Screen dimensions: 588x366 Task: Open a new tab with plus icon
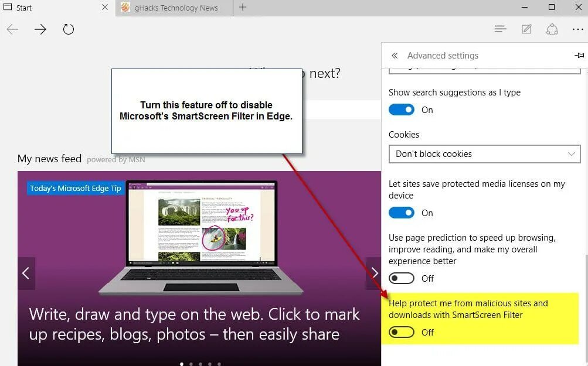(x=243, y=7)
